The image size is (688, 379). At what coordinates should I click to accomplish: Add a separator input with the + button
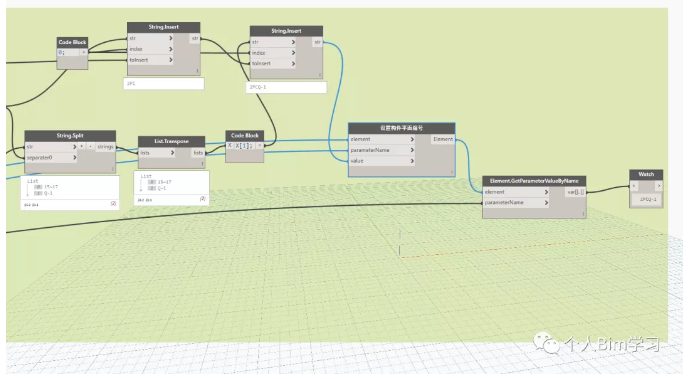click(x=82, y=147)
